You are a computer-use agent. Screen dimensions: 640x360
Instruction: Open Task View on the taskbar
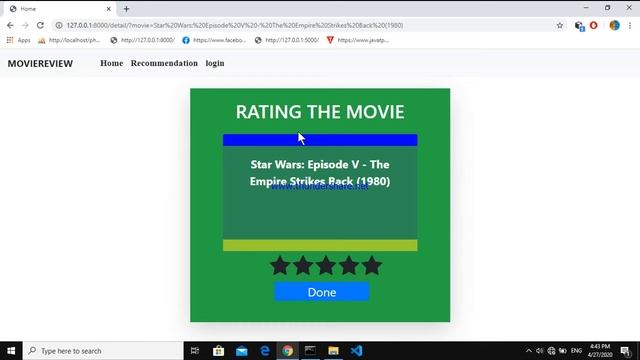point(195,351)
